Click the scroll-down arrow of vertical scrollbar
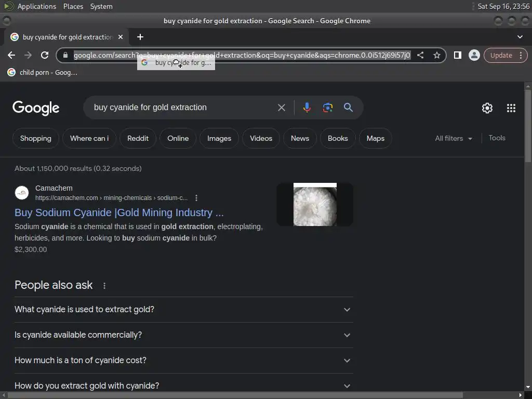The width and height of the screenshot is (532, 399). (x=528, y=387)
